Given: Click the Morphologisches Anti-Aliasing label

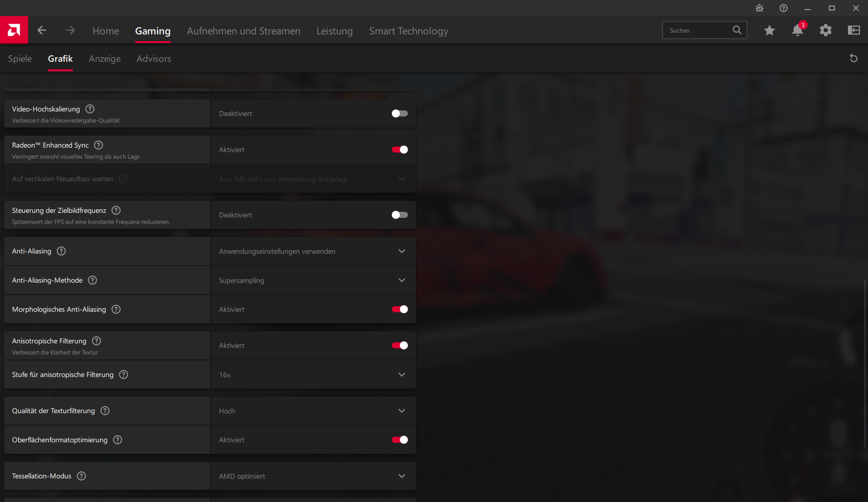Looking at the screenshot, I should coord(59,309).
